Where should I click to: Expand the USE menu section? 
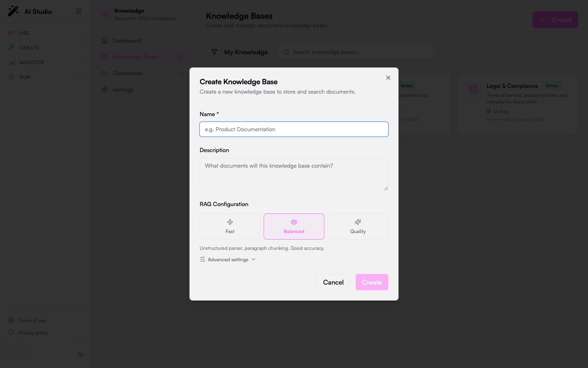(45, 33)
